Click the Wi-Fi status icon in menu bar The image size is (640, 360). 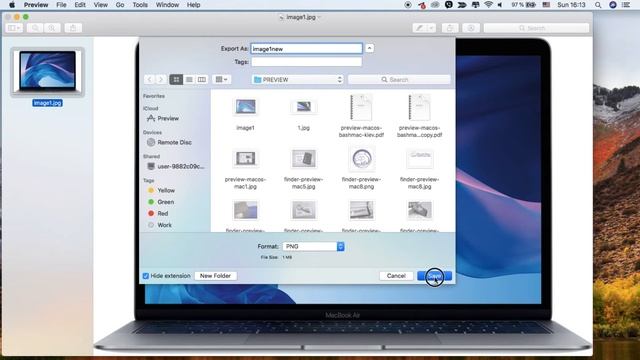488,5
